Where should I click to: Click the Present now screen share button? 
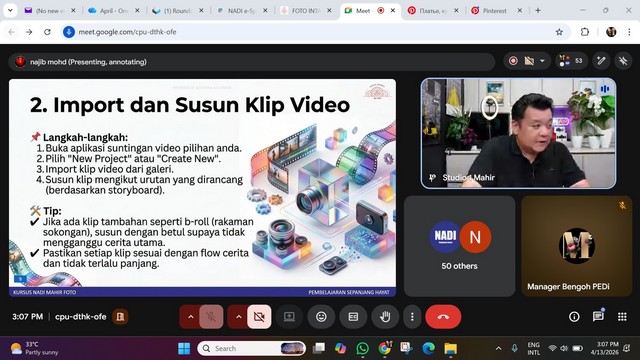(289, 317)
